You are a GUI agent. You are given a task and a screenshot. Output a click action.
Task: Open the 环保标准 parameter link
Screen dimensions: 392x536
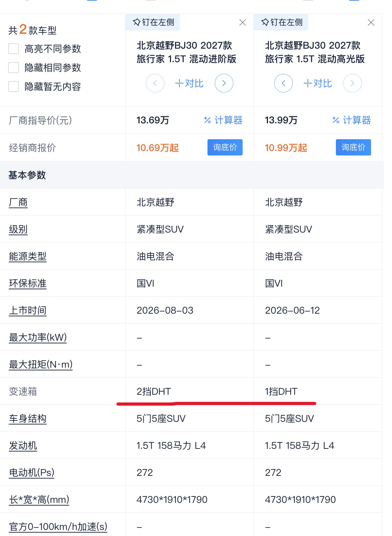point(28,284)
